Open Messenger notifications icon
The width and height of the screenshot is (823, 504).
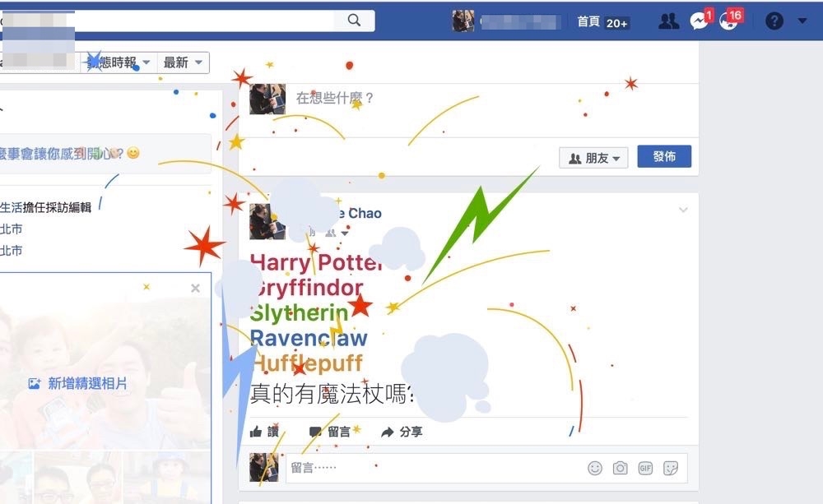click(700, 21)
